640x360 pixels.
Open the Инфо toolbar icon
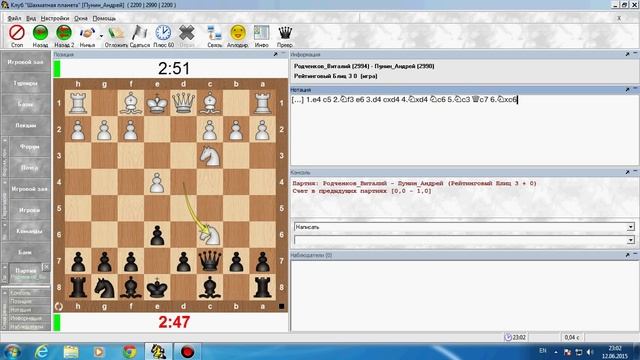pyautogui.click(x=261, y=33)
